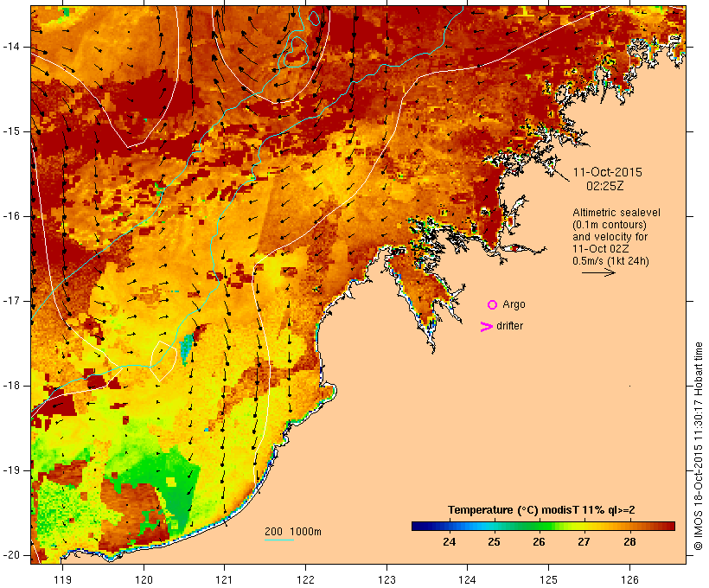Click the date text 11-Oct-2015
Screen dimensions: 709x588
point(608,172)
